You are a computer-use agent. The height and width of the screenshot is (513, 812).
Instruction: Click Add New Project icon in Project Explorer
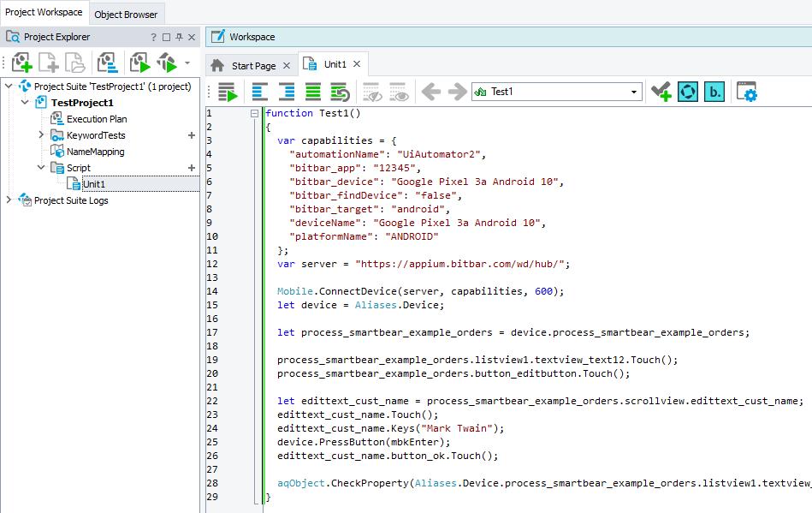[22, 63]
